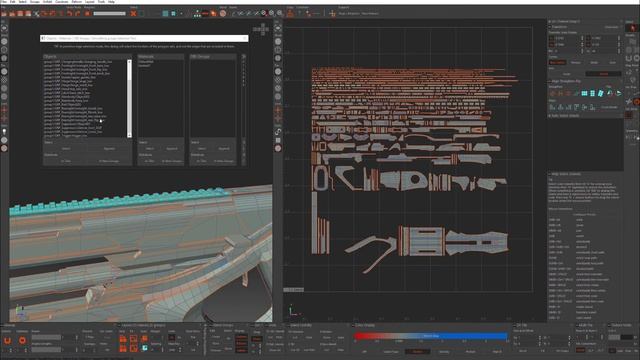Image resolution: width=640 pixels, height=360 pixels.
Task: Select the highlighted Stretch tab below gradient bar
Action: click(x=417, y=351)
